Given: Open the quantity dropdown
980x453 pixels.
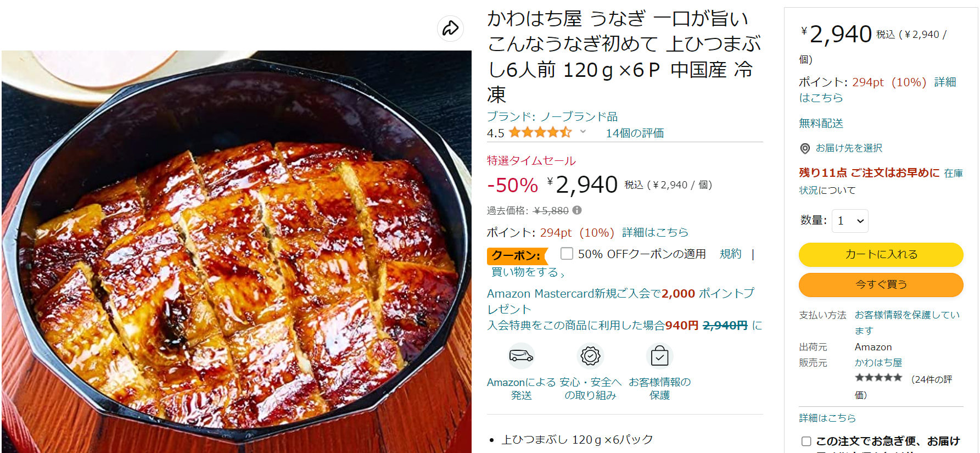Looking at the screenshot, I should (x=850, y=221).
